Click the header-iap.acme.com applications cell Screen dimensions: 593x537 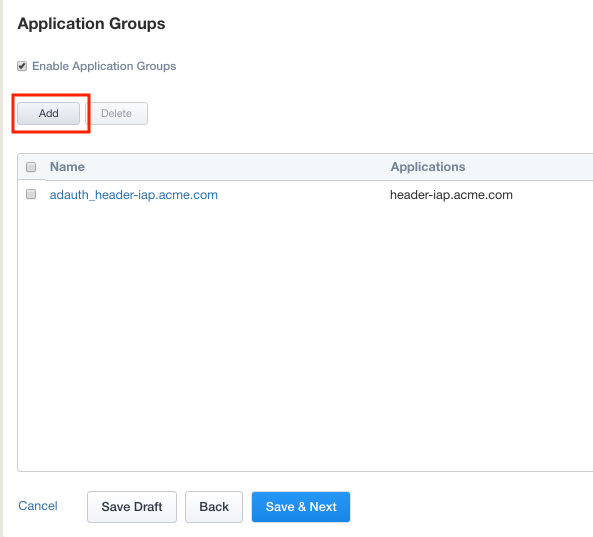(451, 195)
